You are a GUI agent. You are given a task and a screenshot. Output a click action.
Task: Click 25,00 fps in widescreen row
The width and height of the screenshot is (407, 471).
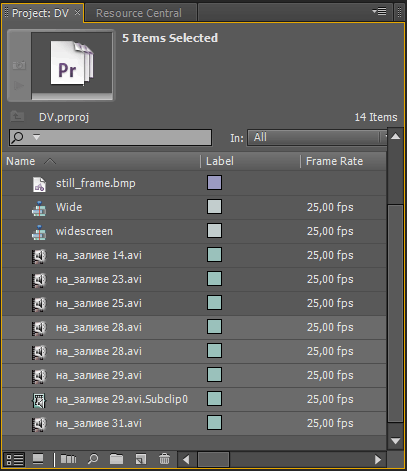point(330,231)
